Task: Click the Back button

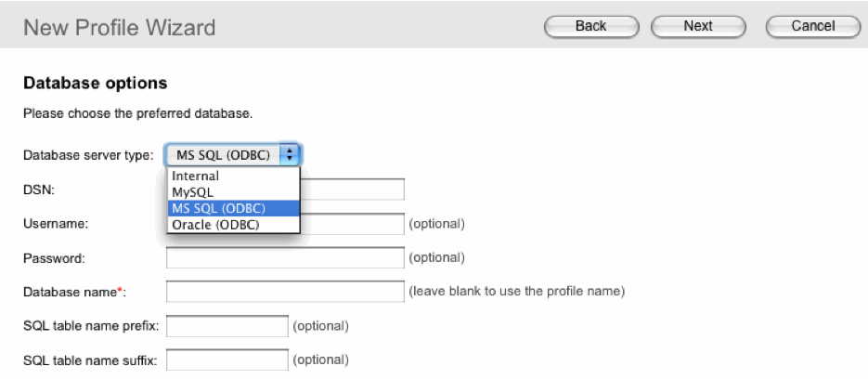Action: pyautogui.click(x=590, y=26)
